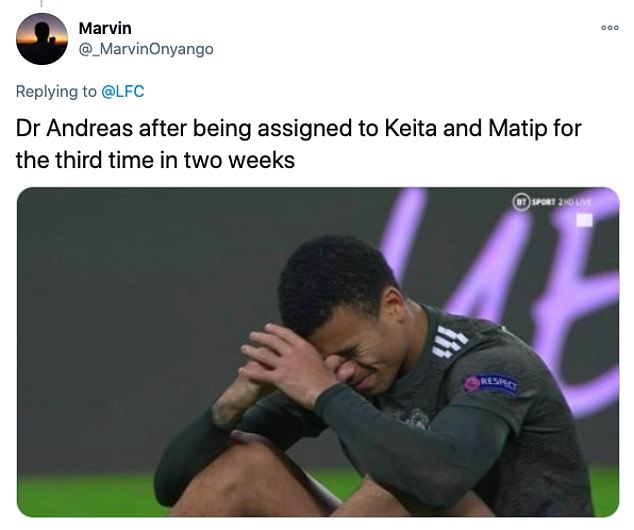Click the club crest on the shirt
634x530 pixels.
click(413, 418)
